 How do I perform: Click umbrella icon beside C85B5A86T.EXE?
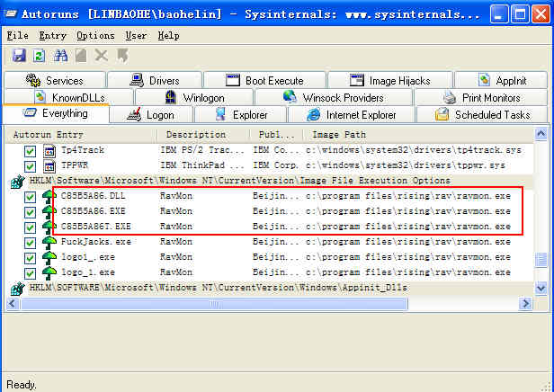[49, 227]
